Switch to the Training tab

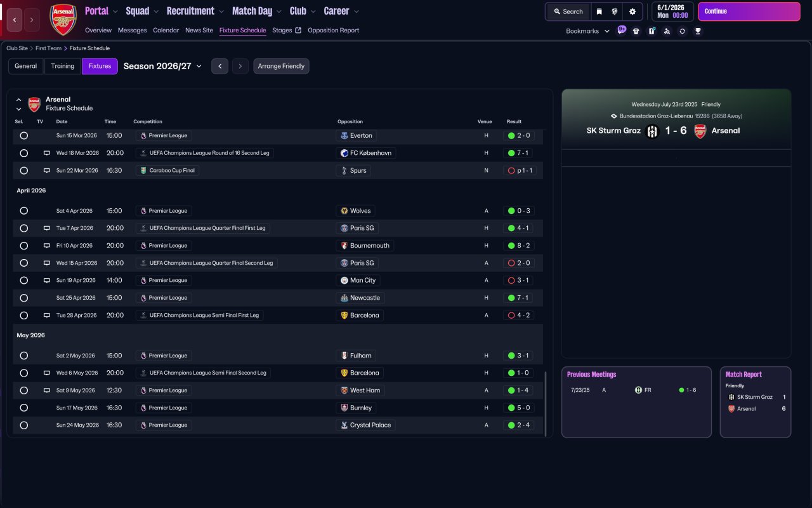pyautogui.click(x=63, y=66)
